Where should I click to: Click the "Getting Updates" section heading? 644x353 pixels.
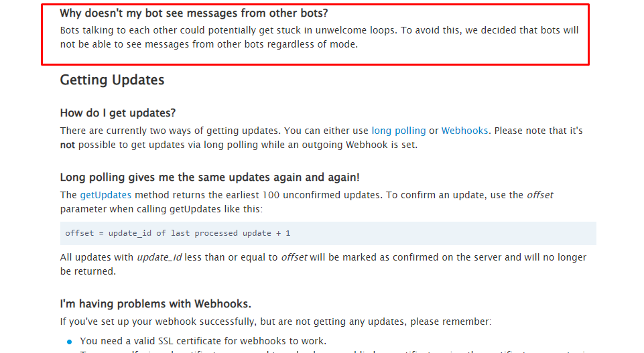112,80
